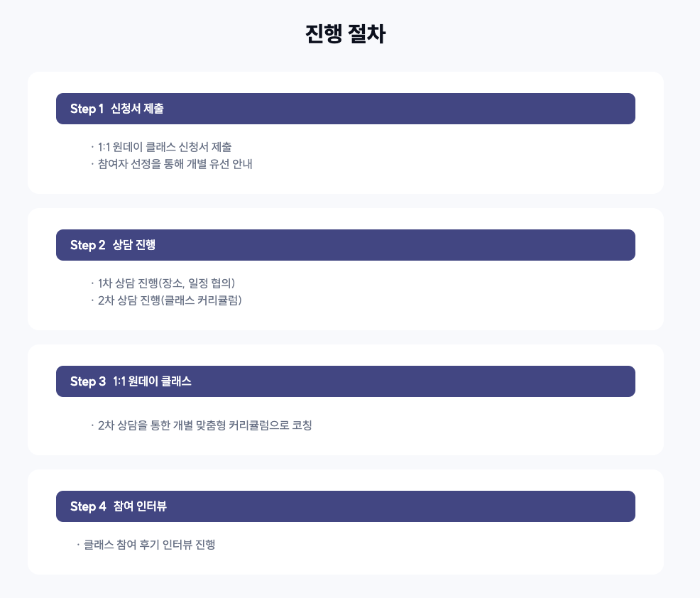Click '참여자 선정을 통해 개별 유선 안내' text
Image resolution: width=700 pixels, height=598 pixels.
pos(175,164)
